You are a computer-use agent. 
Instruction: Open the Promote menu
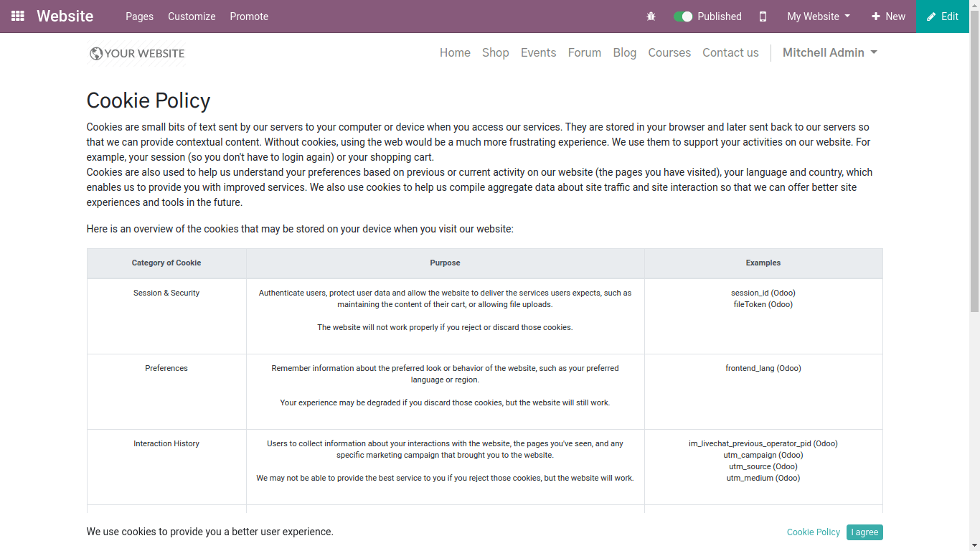click(249, 17)
